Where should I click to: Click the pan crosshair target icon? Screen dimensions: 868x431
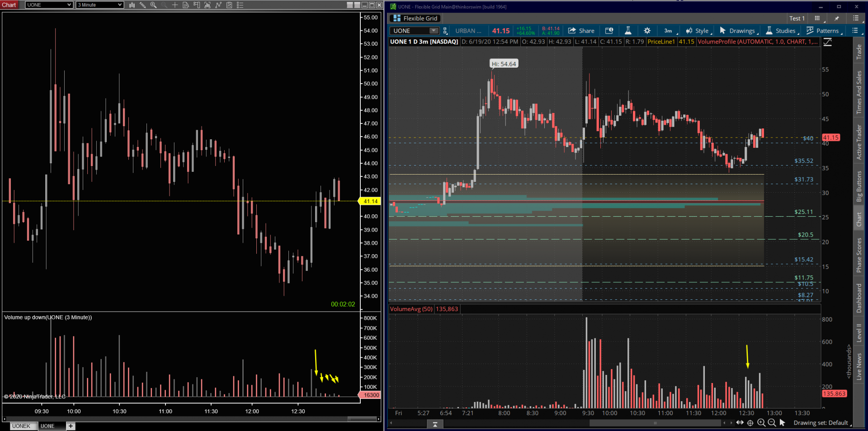[750, 423]
